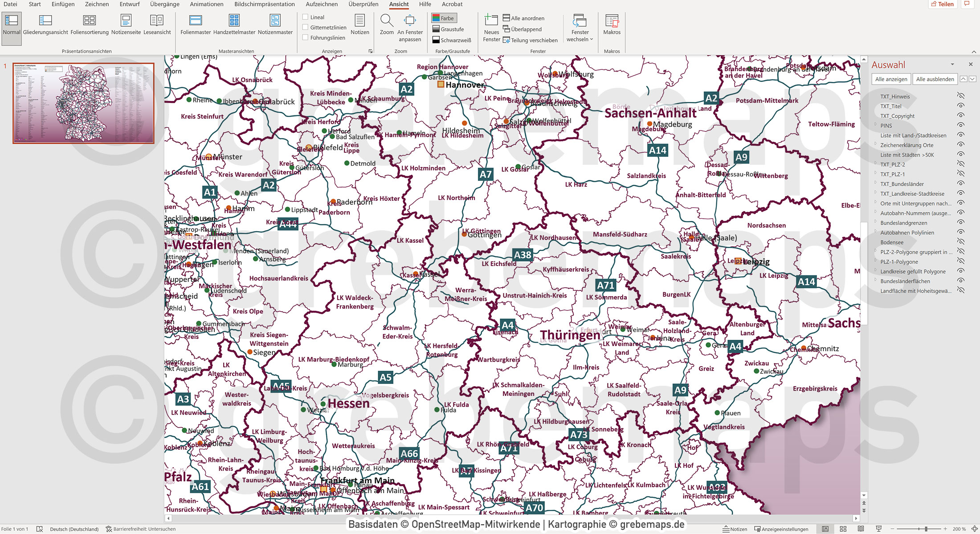Expand the TXT_Bundesländer entry

(x=876, y=183)
